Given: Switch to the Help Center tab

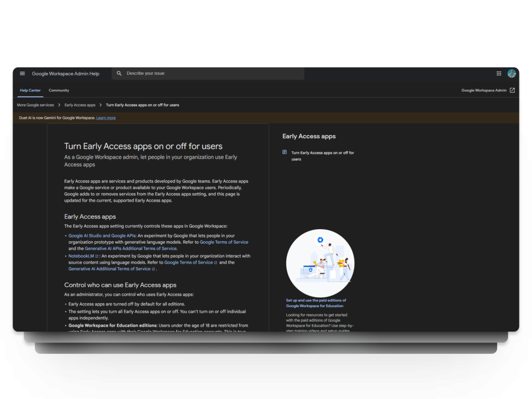Looking at the screenshot, I should click(30, 90).
